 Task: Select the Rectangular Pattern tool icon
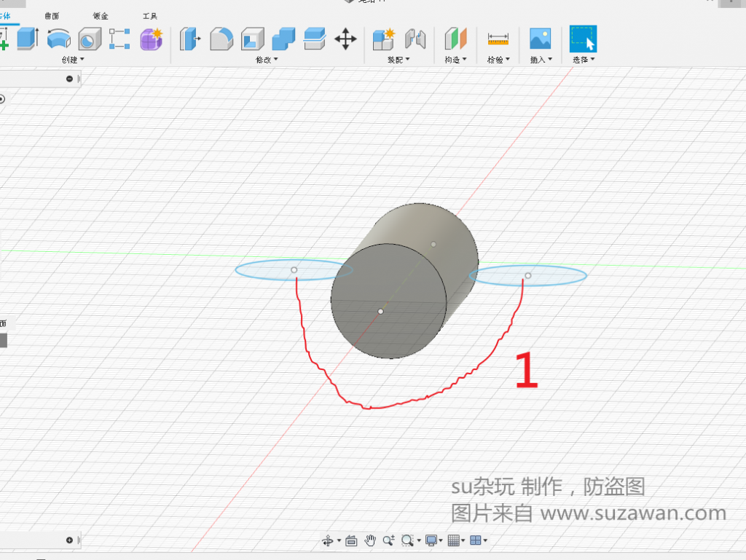point(119,39)
